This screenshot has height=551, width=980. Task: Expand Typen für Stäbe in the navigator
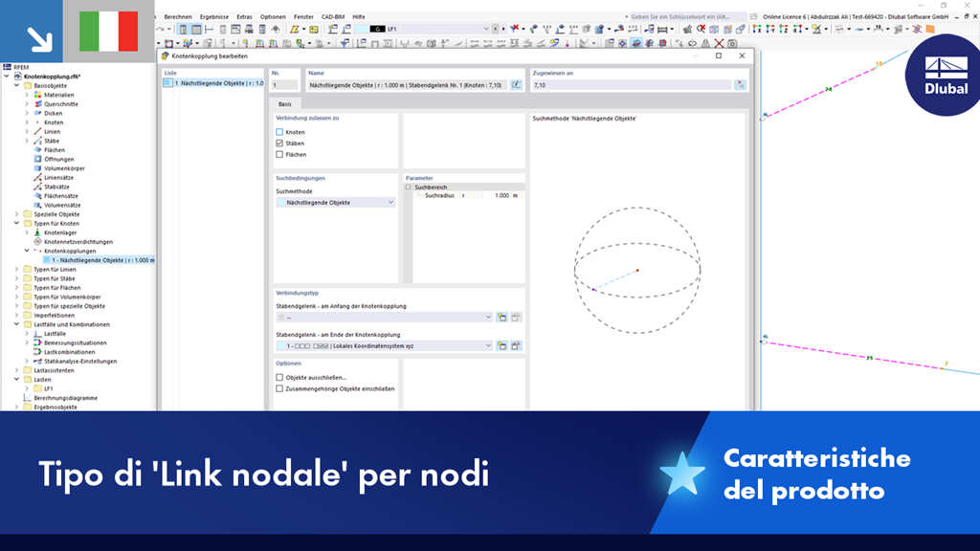(x=14, y=278)
